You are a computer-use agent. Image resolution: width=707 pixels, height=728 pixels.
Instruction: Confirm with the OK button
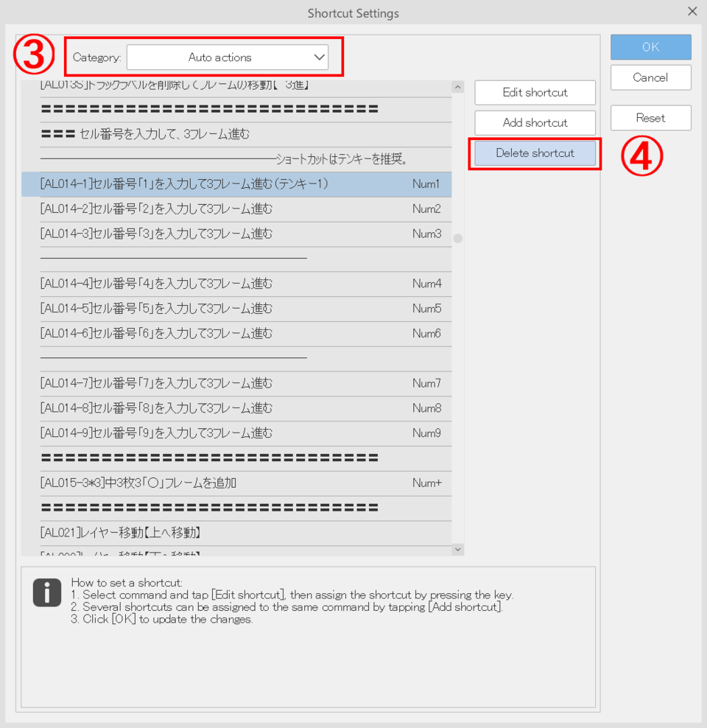tap(650, 47)
